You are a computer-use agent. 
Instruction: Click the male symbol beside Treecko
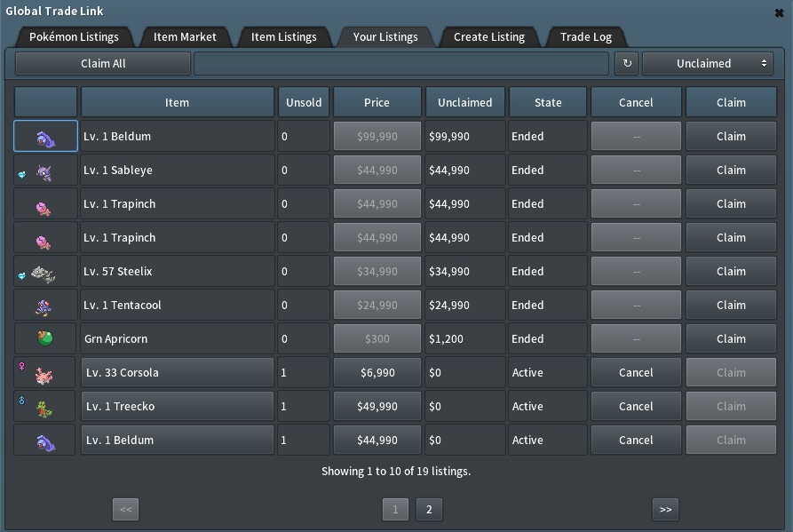21,400
